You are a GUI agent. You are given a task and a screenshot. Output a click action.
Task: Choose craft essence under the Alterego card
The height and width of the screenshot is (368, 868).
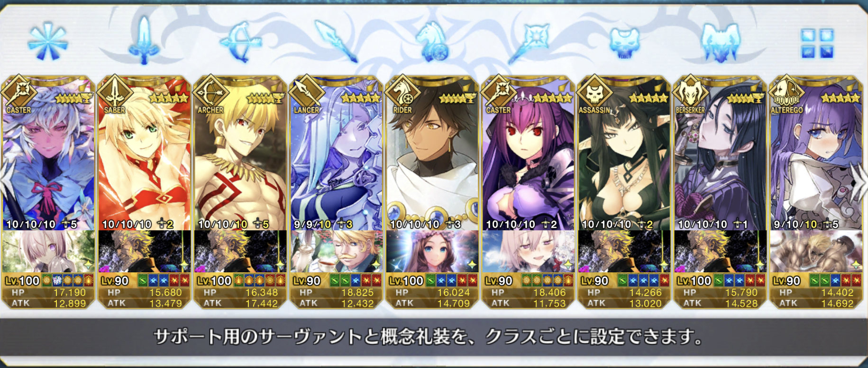coord(816,251)
